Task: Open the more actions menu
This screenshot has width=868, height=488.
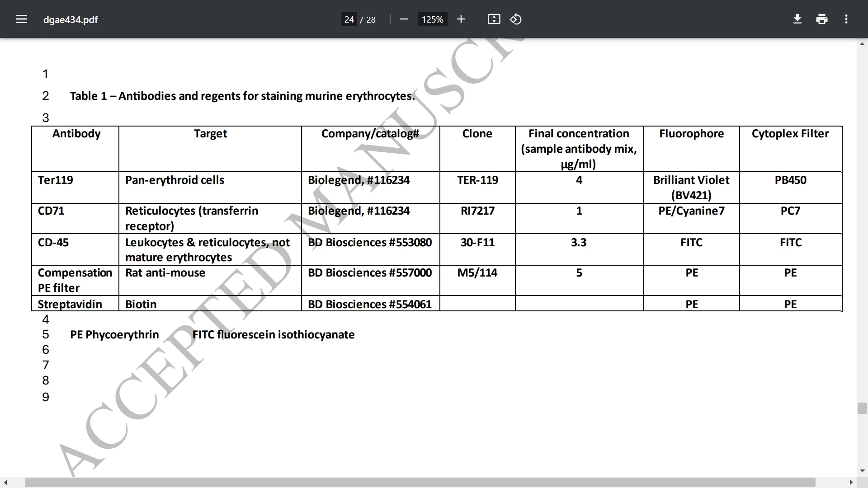Action: pyautogui.click(x=846, y=19)
